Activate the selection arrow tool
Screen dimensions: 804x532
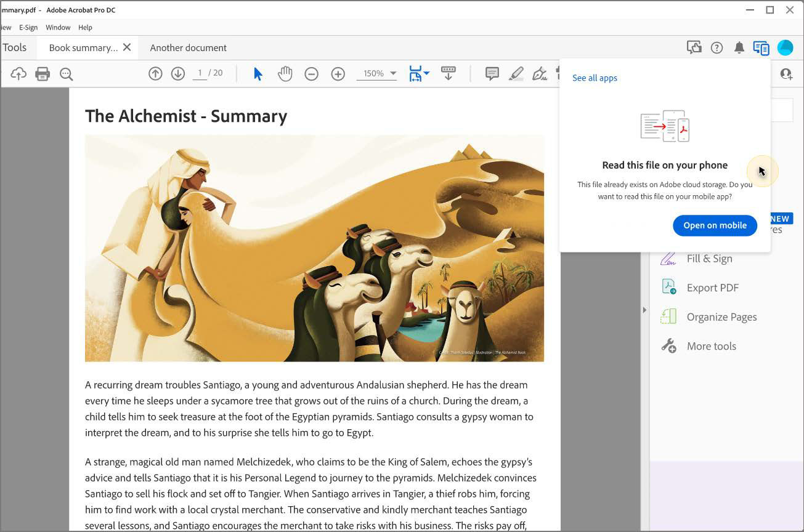coord(258,74)
